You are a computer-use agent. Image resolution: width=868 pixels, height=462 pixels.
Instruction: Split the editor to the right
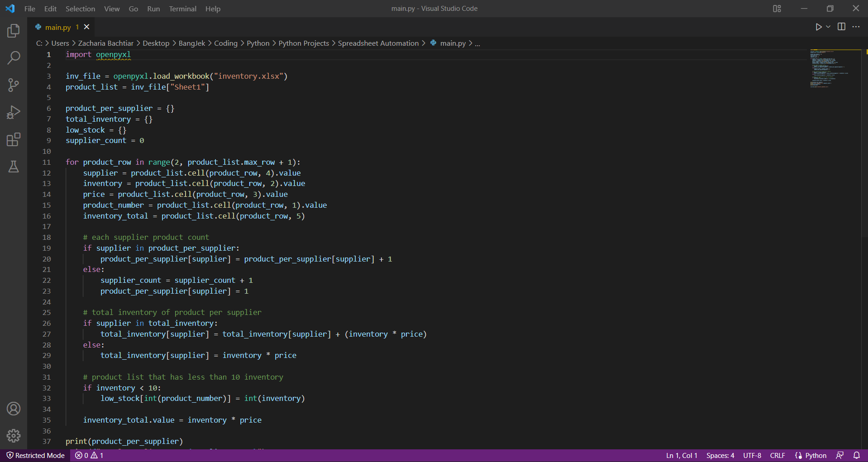[841, 27]
